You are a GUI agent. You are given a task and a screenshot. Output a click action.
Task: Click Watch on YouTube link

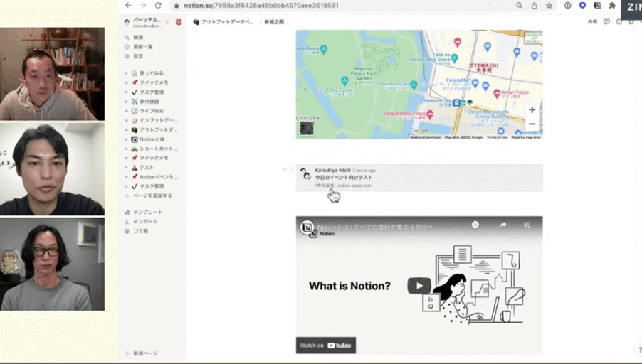coord(326,346)
